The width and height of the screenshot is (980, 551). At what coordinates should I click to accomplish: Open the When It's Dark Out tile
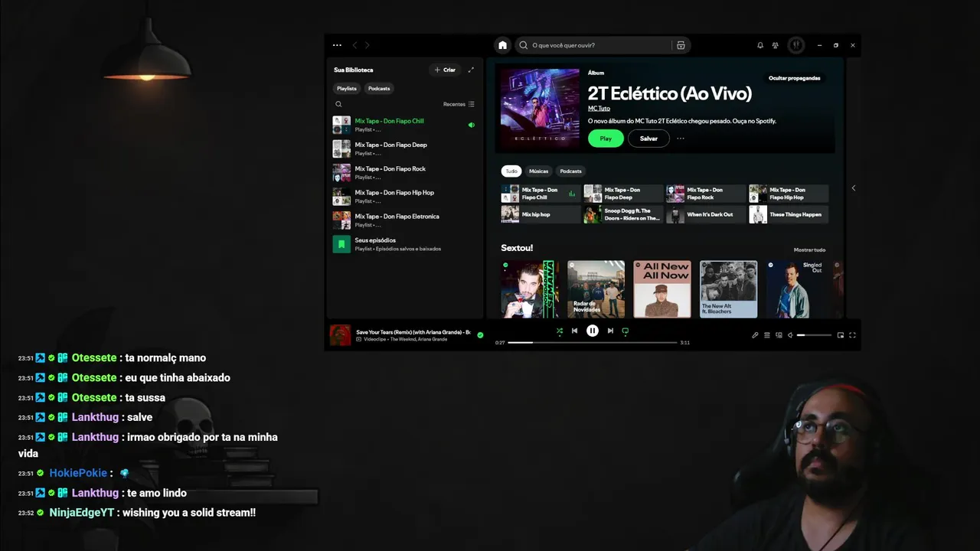[x=706, y=214]
